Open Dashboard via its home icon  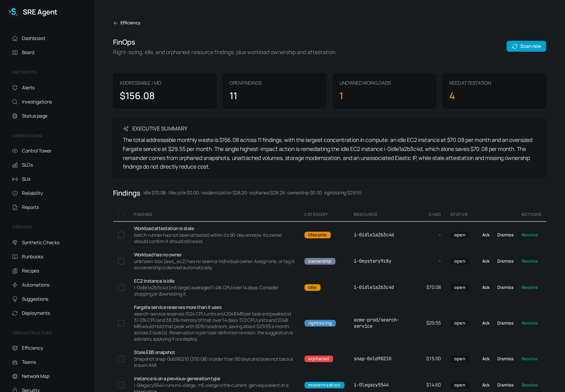[x=15, y=38]
